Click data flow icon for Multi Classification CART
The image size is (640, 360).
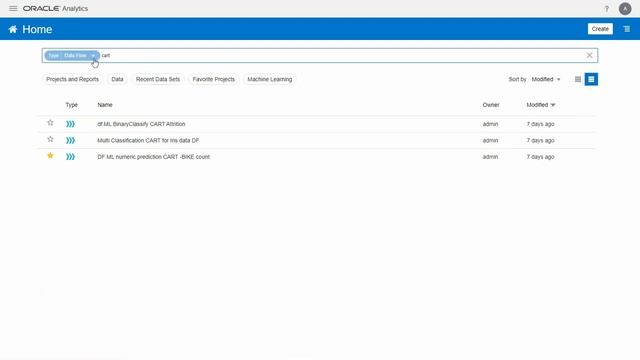pyautogui.click(x=70, y=140)
